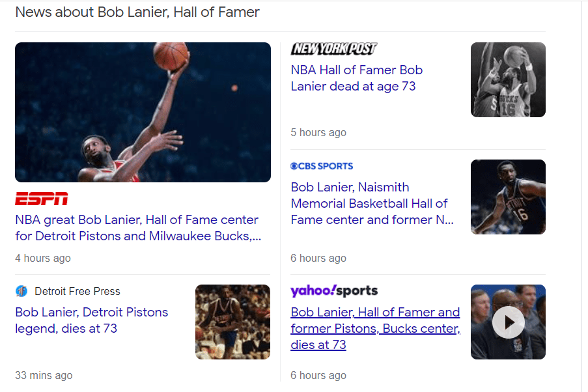Screen dimensions: 588x392
Task: Click the ESPN logo
Action: coord(41,199)
